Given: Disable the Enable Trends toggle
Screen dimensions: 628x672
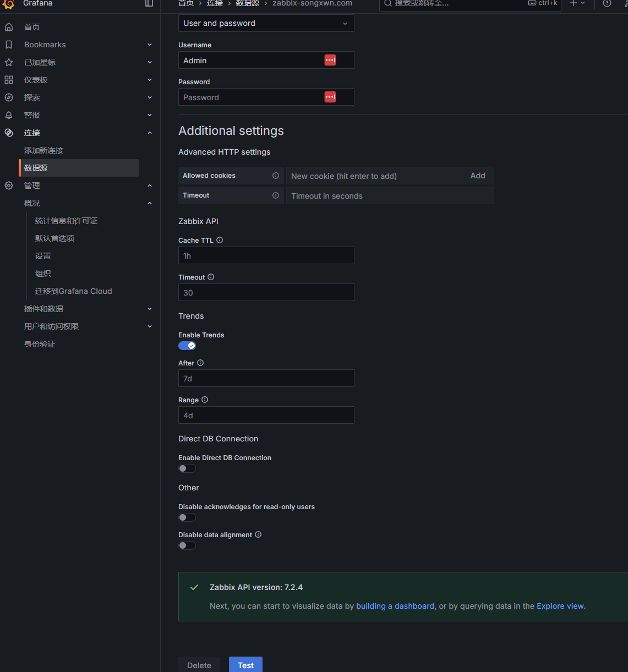Looking at the screenshot, I should [187, 346].
